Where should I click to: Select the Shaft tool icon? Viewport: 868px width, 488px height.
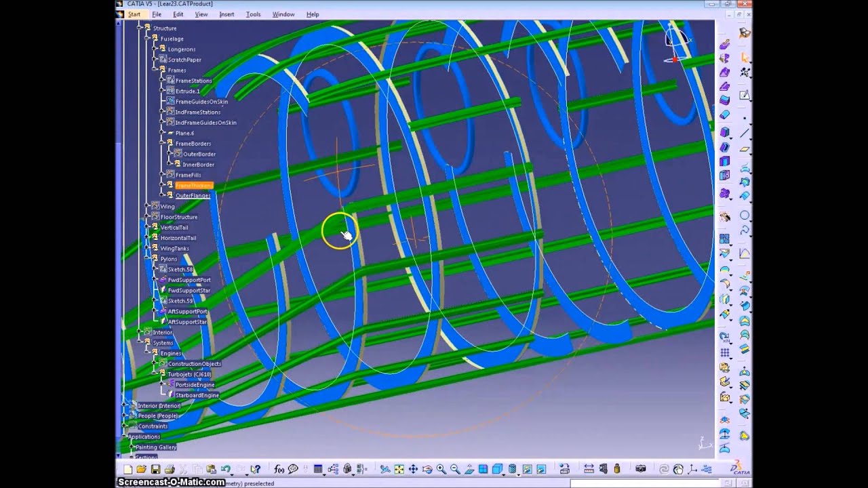[x=725, y=58]
